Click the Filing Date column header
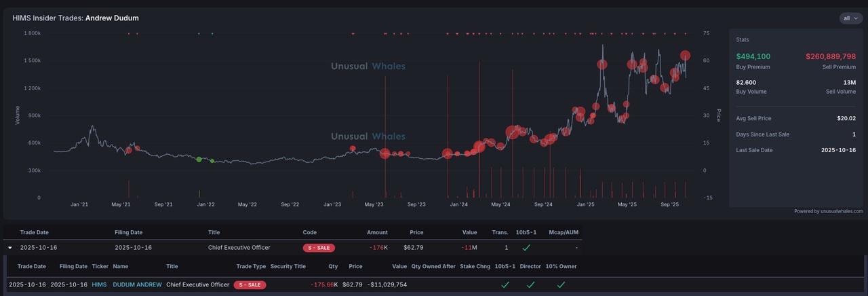 pyautogui.click(x=128, y=232)
